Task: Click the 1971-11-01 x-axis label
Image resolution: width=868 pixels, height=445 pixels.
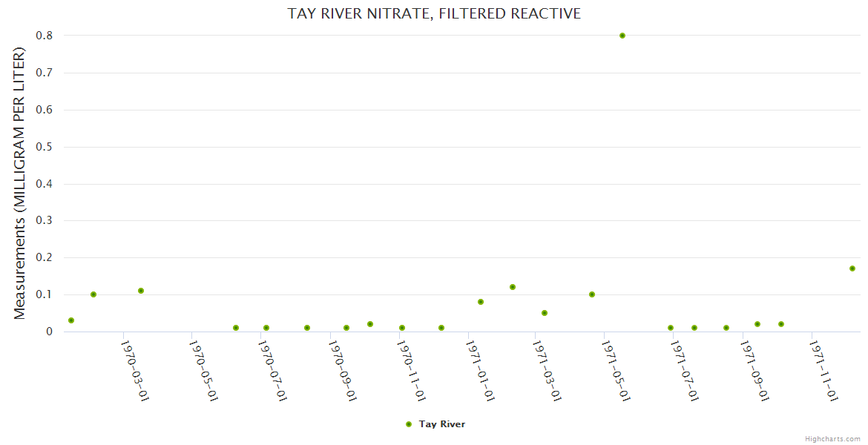Action: click(823, 371)
